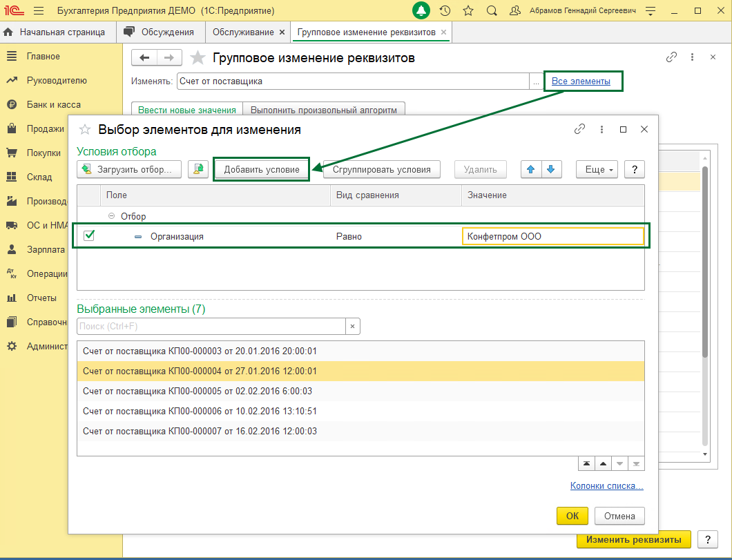Click the Поиск search input field
This screenshot has height=560, width=732.
pos(211,327)
